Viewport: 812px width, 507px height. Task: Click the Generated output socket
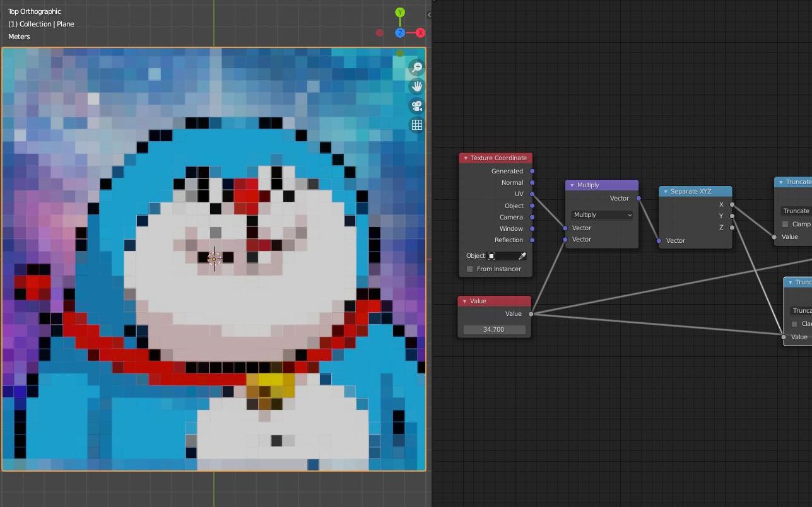[533, 171]
